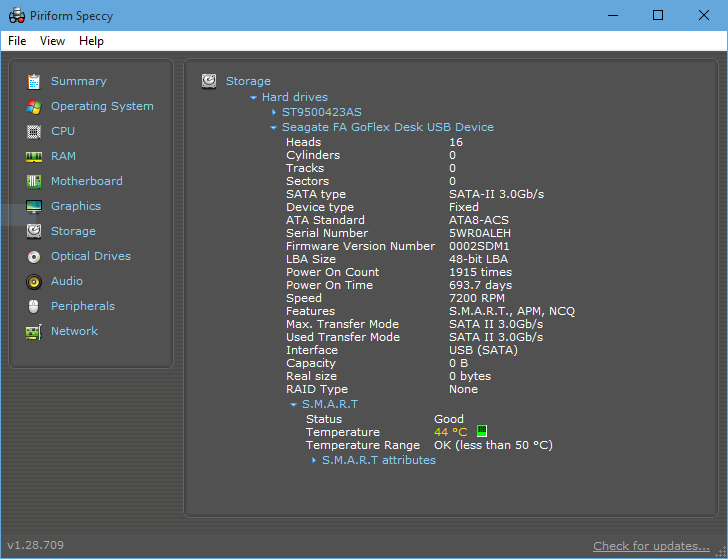
Task: Go to the RAM section
Action: coord(63,156)
